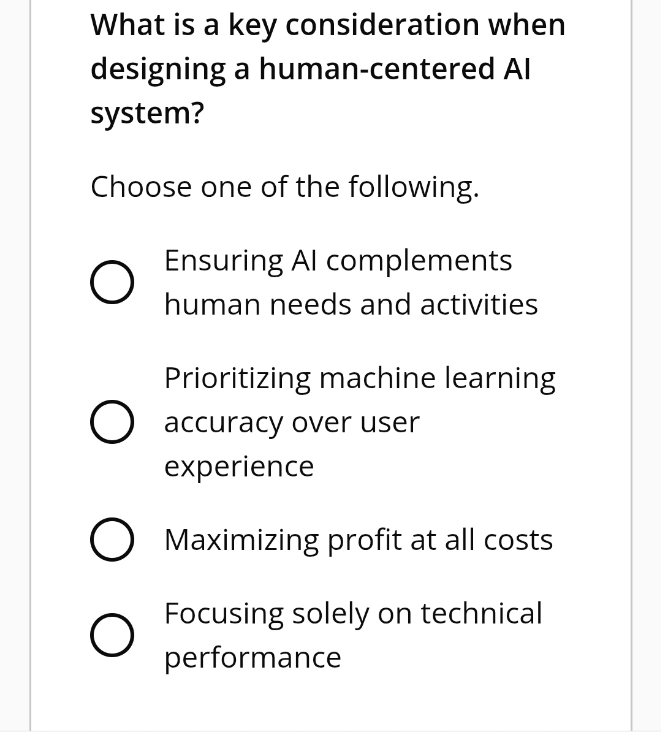661x732 pixels.
Task: Click the 'Choose one of the following.' instruction
Action: pyautogui.click(x=285, y=187)
